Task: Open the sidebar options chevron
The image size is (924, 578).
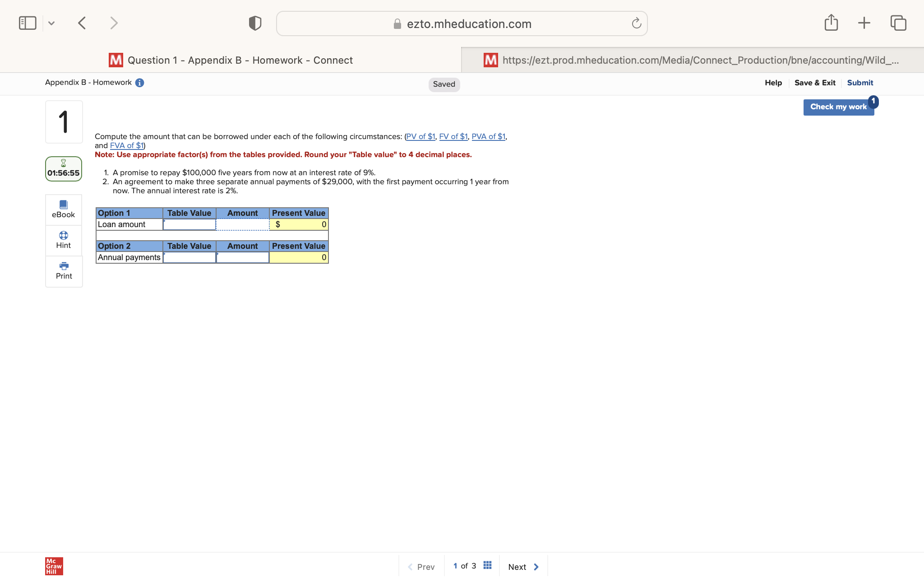Action: (x=51, y=23)
